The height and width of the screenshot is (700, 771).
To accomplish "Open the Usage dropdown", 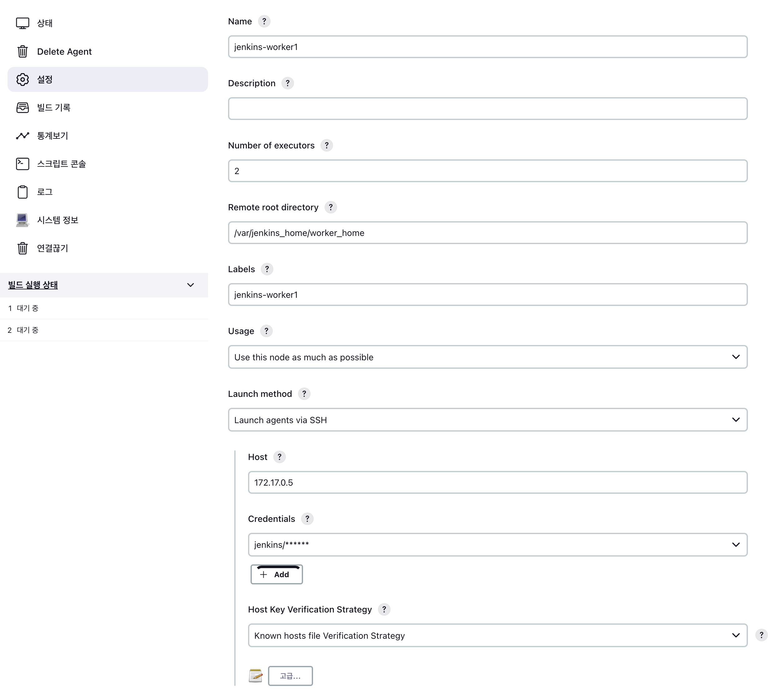I will pyautogui.click(x=487, y=357).
